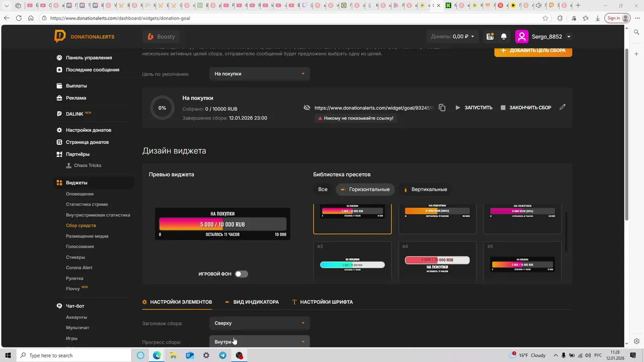Open Панель управления in the sidebar
This screenshot has width=644, height=362.
(89, 58)
